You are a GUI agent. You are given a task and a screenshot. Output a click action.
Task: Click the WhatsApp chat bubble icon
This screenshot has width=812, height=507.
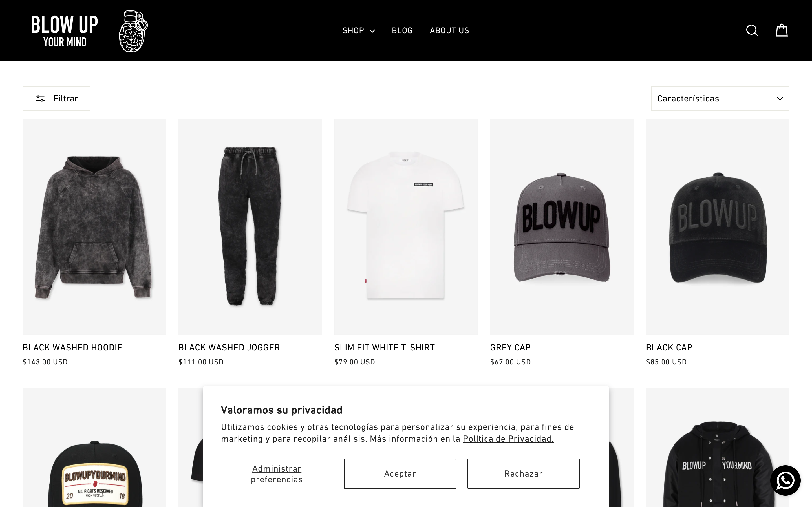[x=785, y=480]
